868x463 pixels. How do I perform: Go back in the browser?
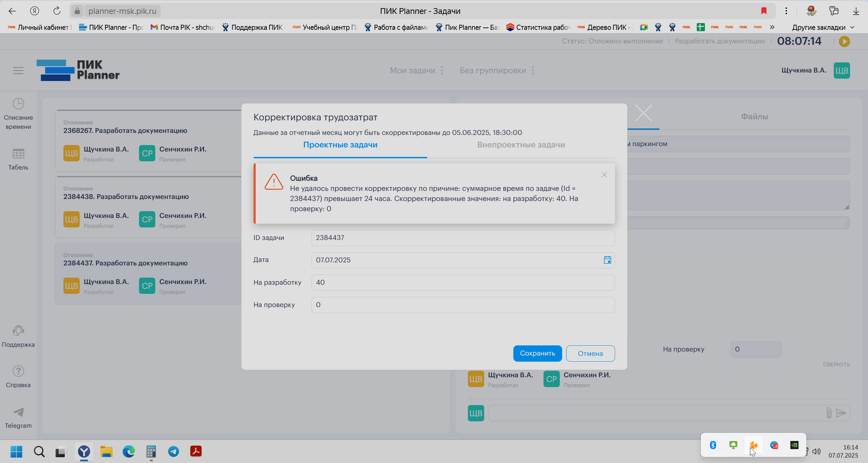click(x=12, y=11)
